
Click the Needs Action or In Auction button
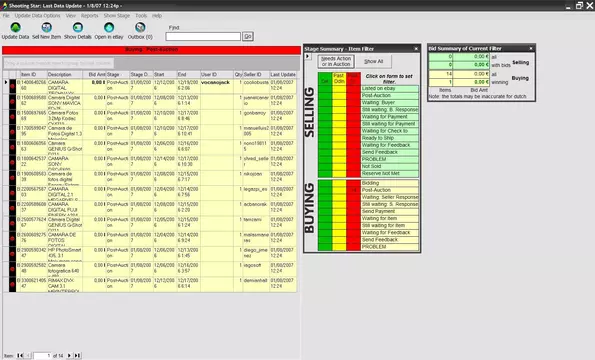point(336,61)
